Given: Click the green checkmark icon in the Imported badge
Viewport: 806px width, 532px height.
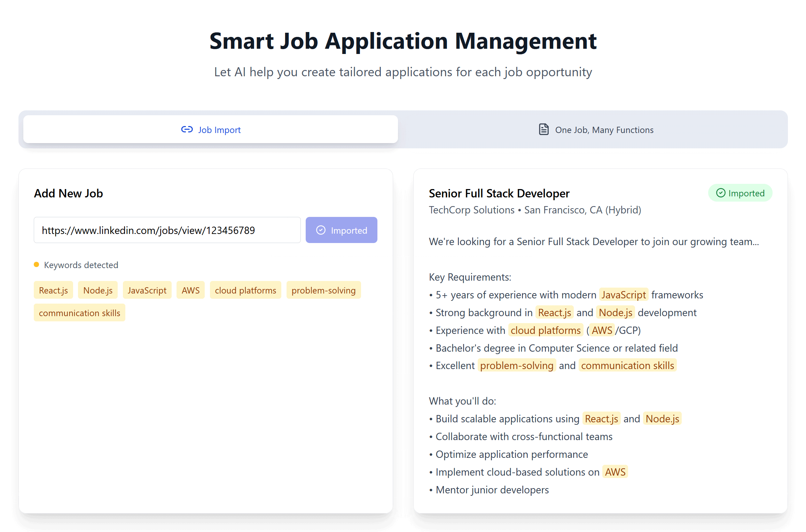Looking at the screenshot, I should click(720, 193).
